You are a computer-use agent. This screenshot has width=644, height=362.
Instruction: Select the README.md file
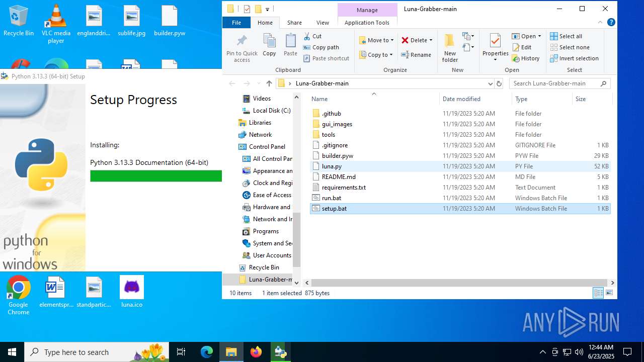(x=339, y=177)
